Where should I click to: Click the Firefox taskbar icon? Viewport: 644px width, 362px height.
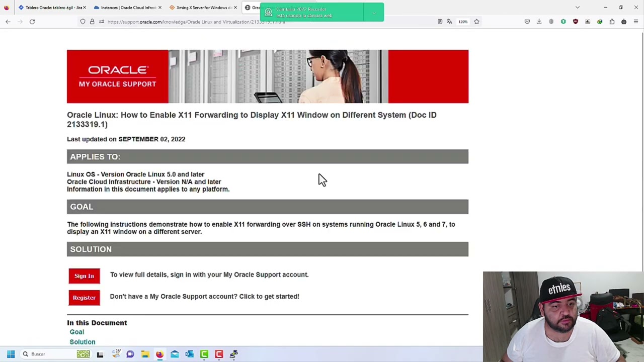point(159,354)
